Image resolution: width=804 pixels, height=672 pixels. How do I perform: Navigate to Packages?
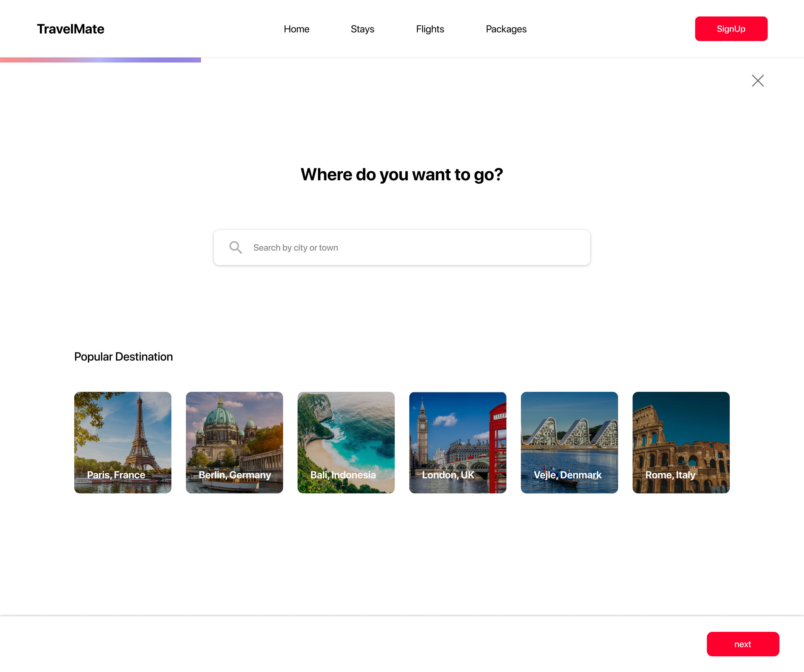[x=506, y=29]
